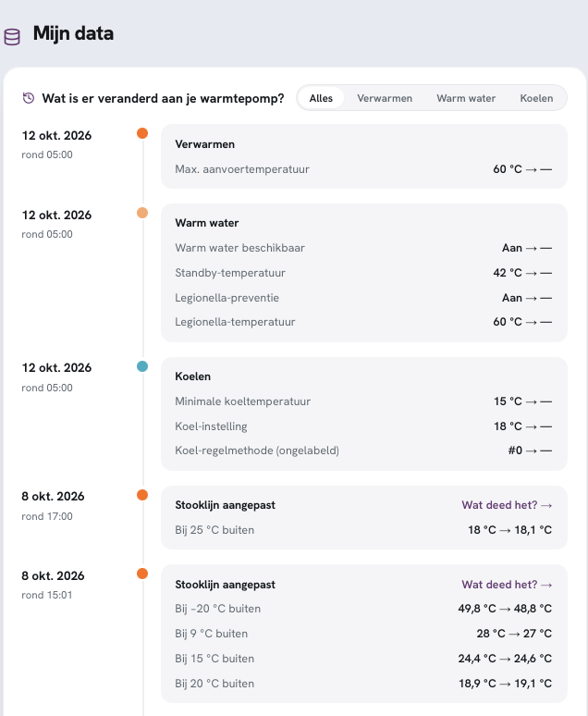Click the value '42 °C → —'
Viewport: 588px width, 716px height.
pos(522,273)
